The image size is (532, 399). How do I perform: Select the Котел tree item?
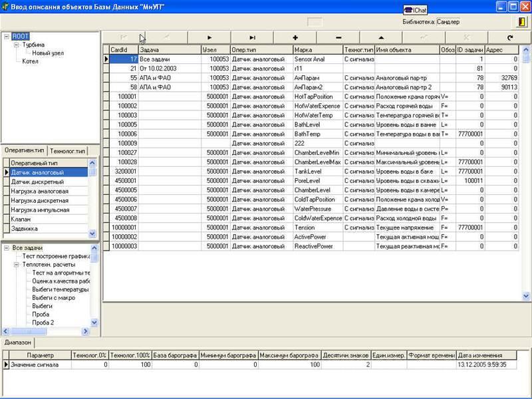pyautogui.click(x=30, y=61)
